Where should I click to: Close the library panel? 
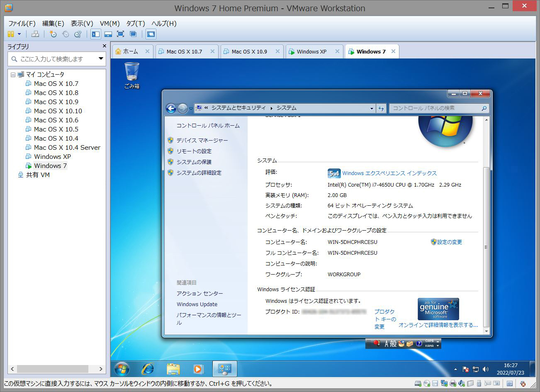pyautogui.click(x=105, y=46)
